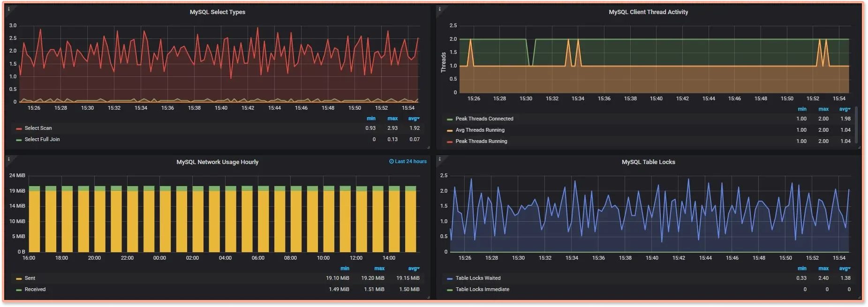Sort Table Locks legend by avg

(x=845, y=269)
